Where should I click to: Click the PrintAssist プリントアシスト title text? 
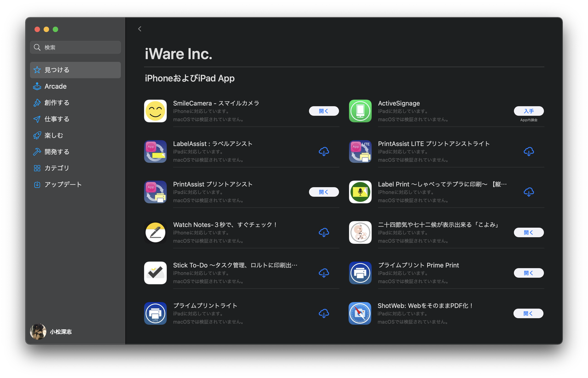(x=213, y=184)
